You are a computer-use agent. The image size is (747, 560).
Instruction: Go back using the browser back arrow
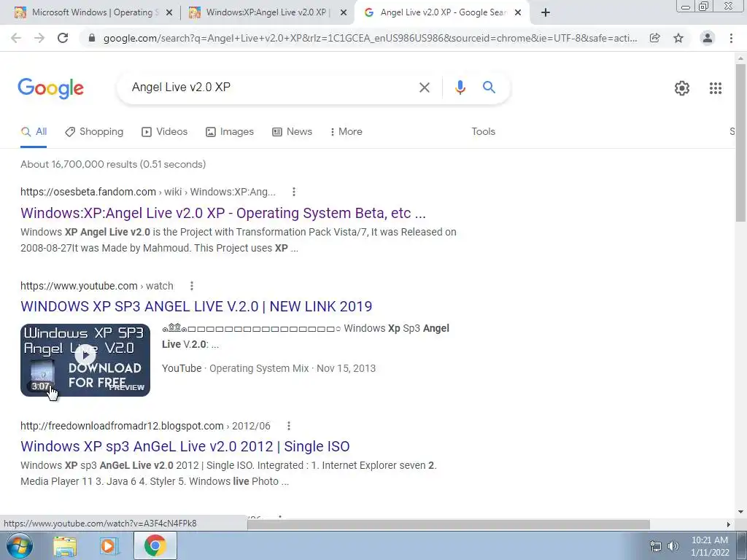point(16,38)
